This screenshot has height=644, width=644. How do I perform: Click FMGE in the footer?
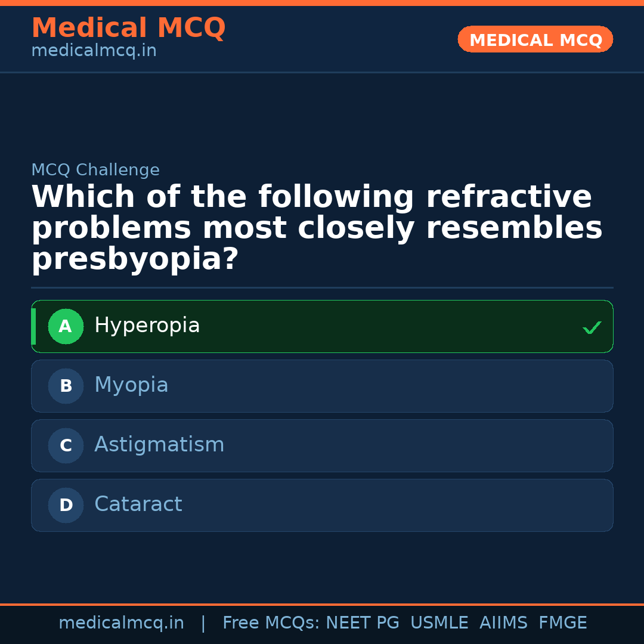[x=562, y=623]
